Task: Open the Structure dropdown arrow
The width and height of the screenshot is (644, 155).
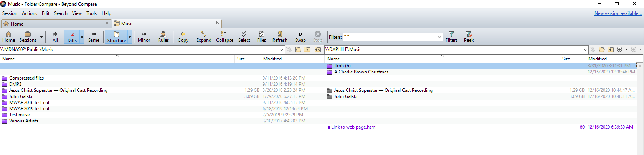Action: click(130, 37)
